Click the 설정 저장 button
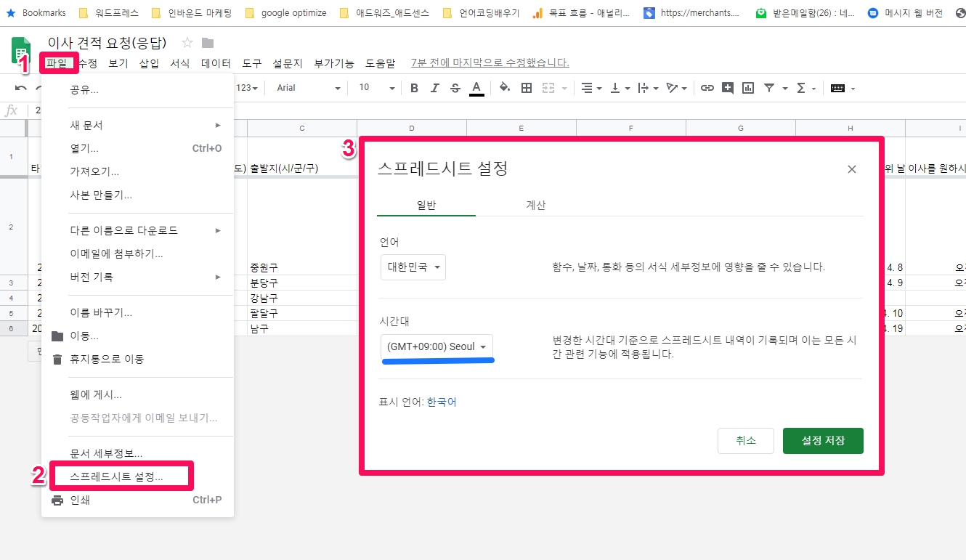The height and width of the screenshot is (560, 966). click(823, 441)
